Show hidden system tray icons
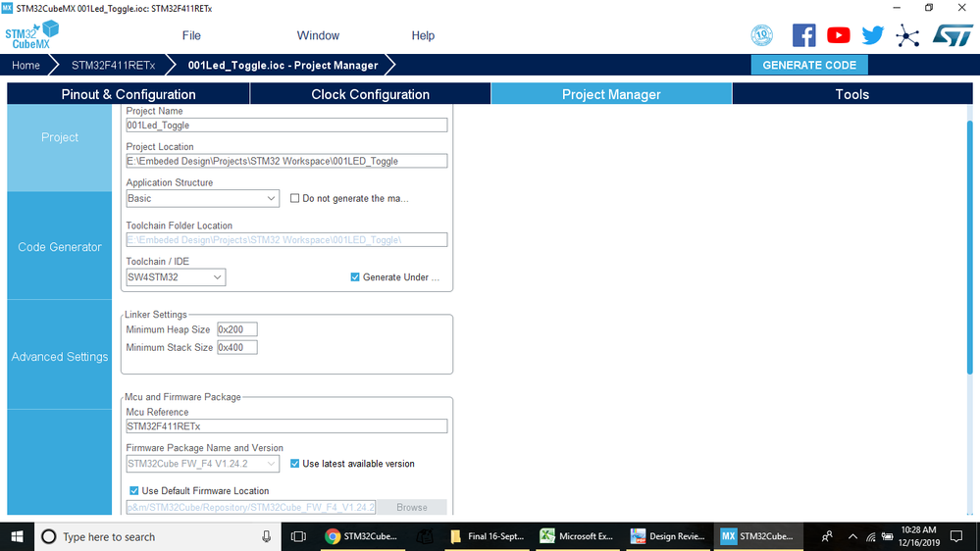The height and width of the screenshot is (551, 980). tap(852, 536)
